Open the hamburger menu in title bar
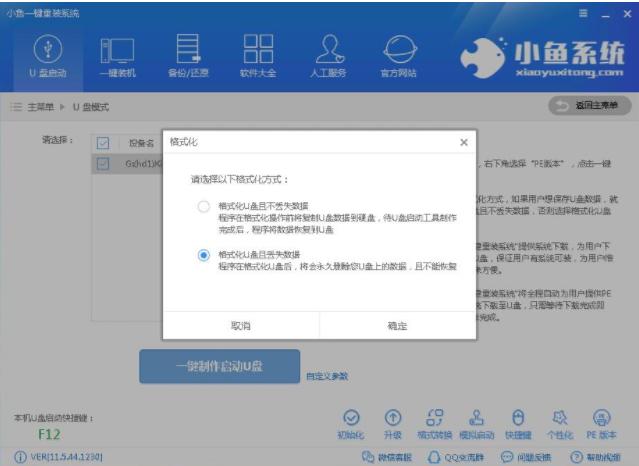The height and width of the screenshot is (466, 639). (584, 13)
